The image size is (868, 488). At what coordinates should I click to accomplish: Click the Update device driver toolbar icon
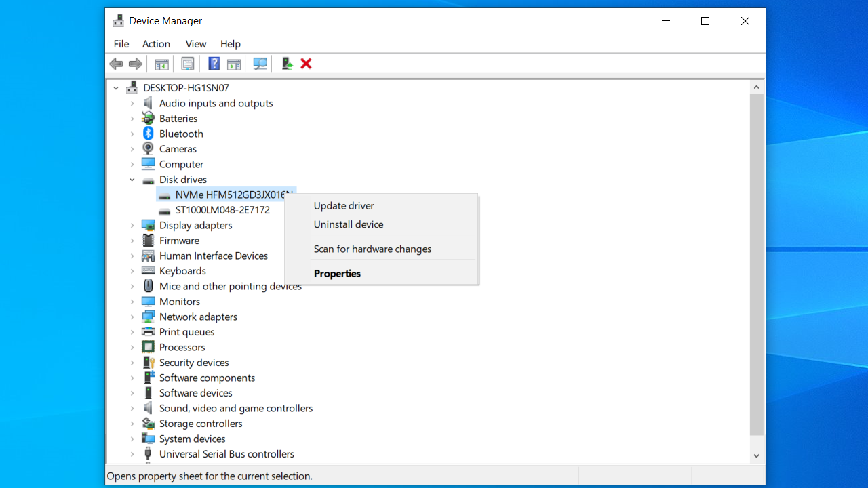(x=287, y=64)
